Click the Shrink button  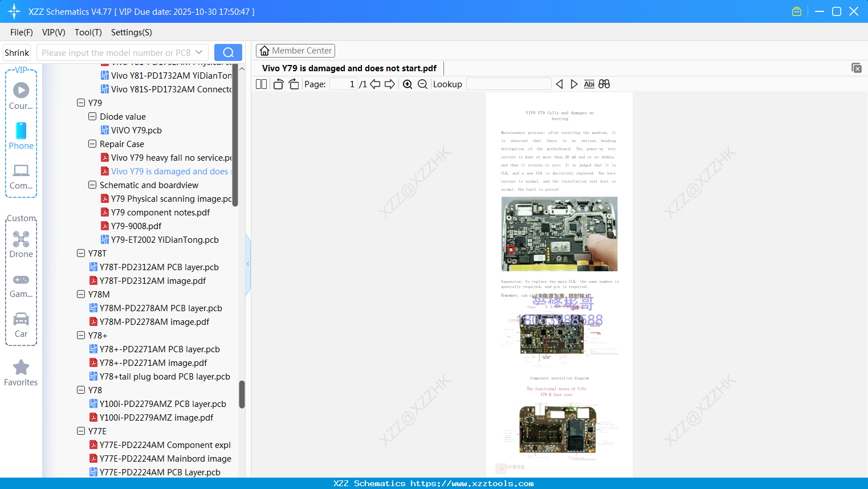(x=17, y=52)
